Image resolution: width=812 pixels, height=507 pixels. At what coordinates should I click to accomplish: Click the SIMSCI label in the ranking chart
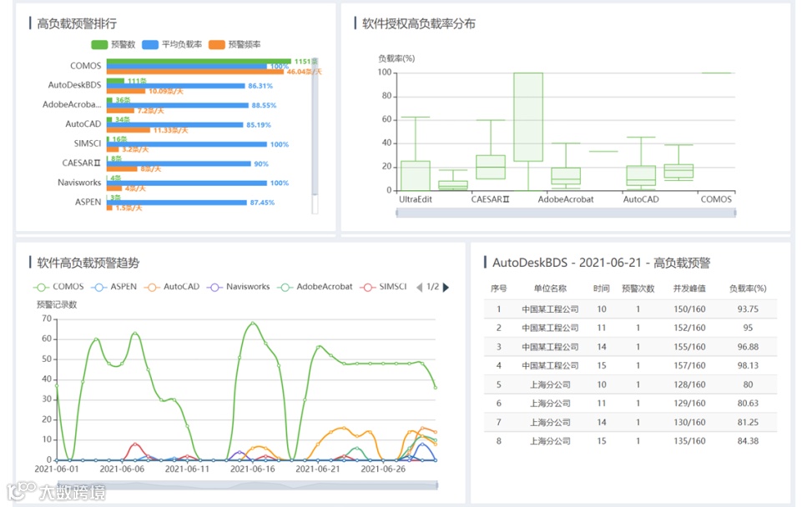tap(87, 143)
